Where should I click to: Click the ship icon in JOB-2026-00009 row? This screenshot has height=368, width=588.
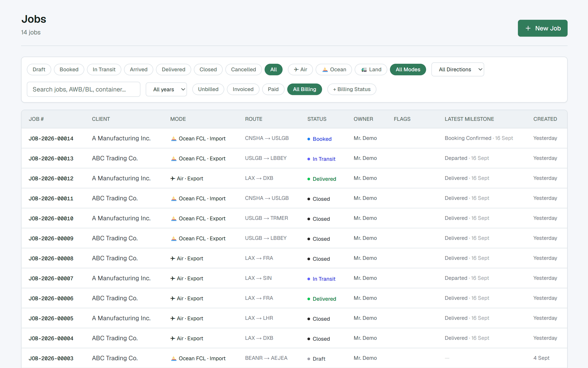(x=173, y=238)
